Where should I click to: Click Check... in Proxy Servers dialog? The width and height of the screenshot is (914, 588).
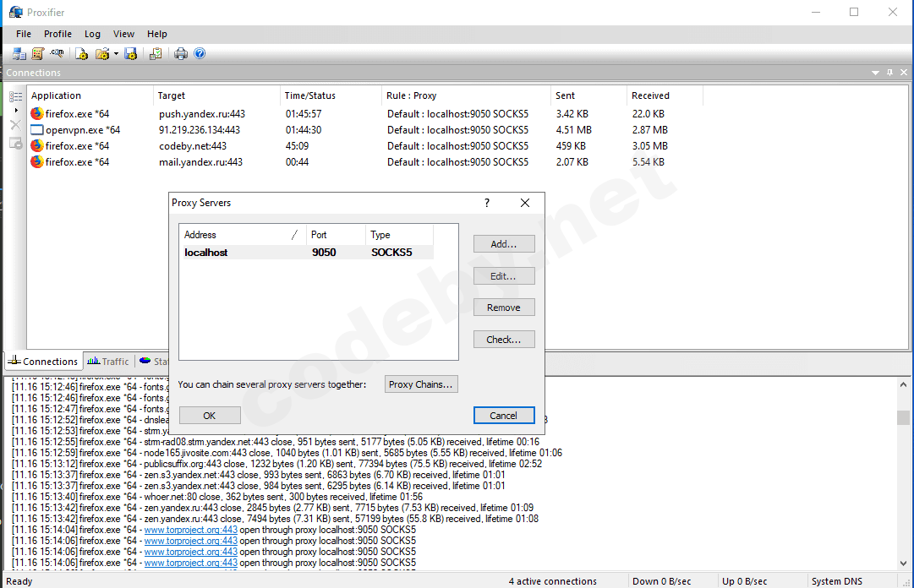pos(504,340)
